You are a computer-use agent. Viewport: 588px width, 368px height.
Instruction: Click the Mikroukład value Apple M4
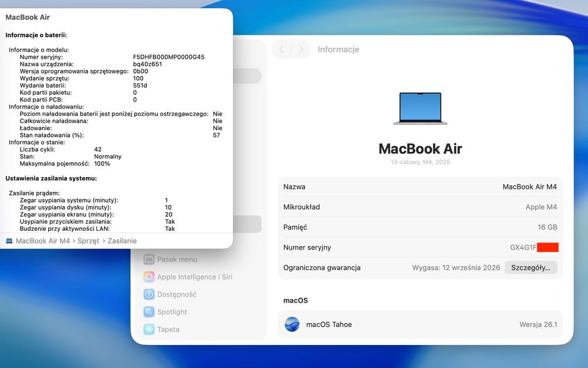[541, 207]
